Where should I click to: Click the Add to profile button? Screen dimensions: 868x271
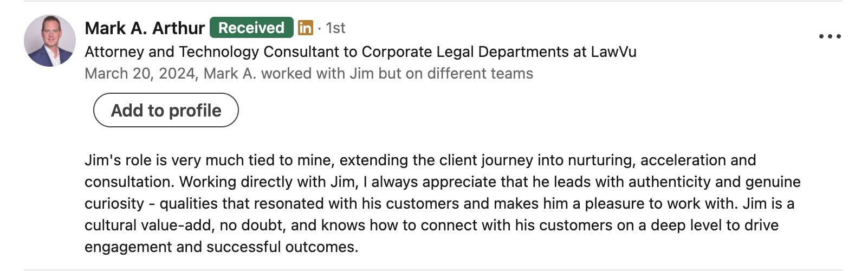[x=166, y=110]
